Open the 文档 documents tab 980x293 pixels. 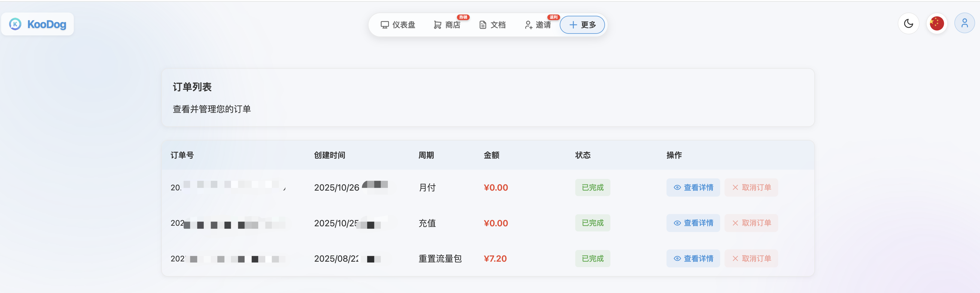pos(493,25)
